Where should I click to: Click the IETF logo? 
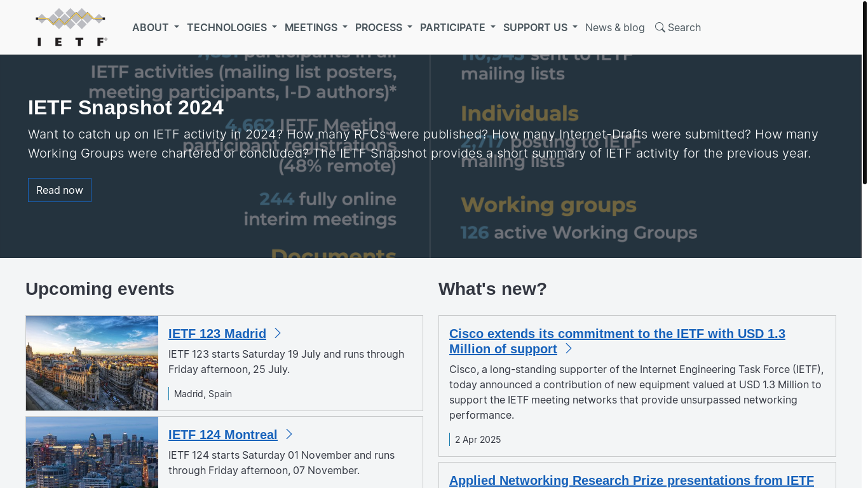(x=71, y=27)
